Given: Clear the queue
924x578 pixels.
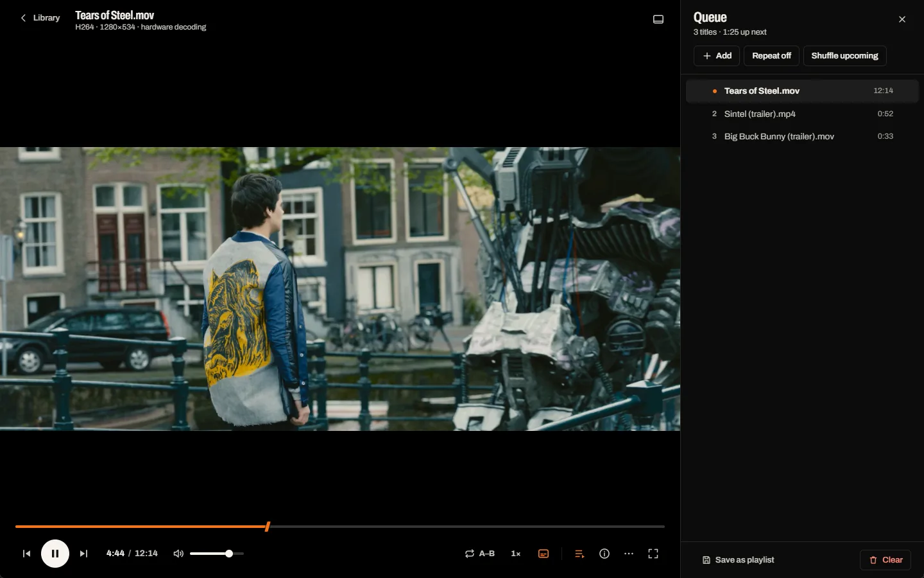Looking at the screenshot, I should 886,560.
